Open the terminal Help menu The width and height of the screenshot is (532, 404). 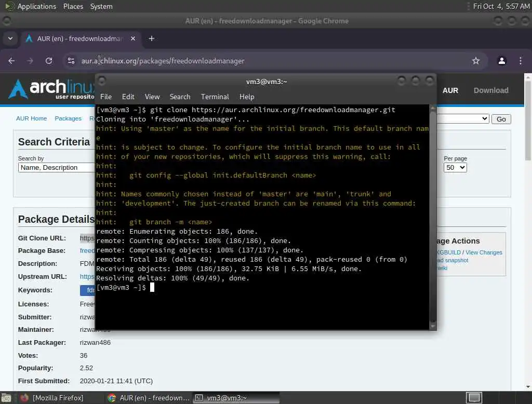[x=247, y=97]
